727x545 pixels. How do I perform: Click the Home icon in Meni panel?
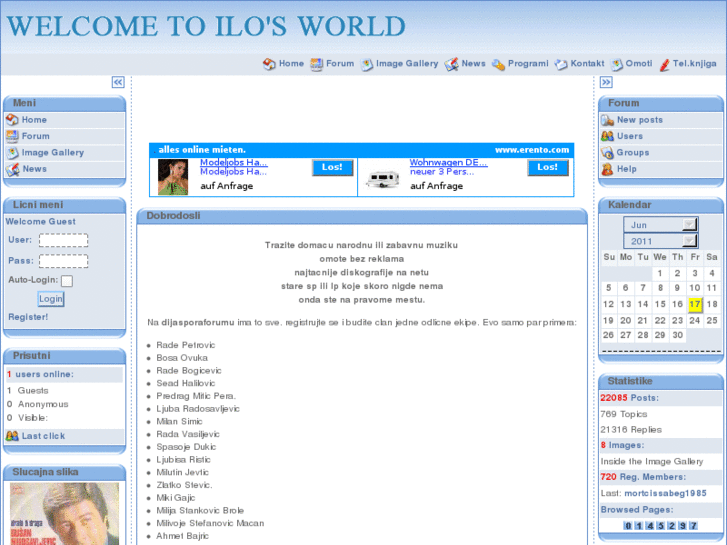tap(12, 120)
